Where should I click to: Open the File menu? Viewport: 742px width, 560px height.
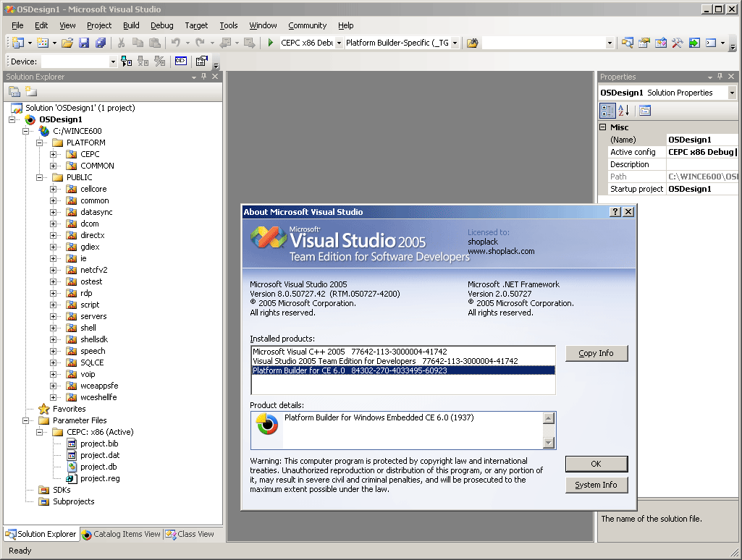coord(17,25)
